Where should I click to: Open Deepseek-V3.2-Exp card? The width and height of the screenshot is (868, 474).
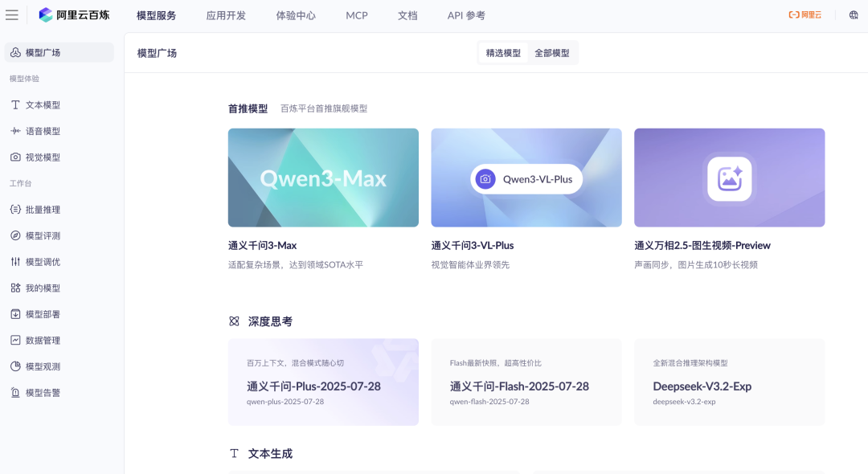pyautogui.click(x=730, y=382)
